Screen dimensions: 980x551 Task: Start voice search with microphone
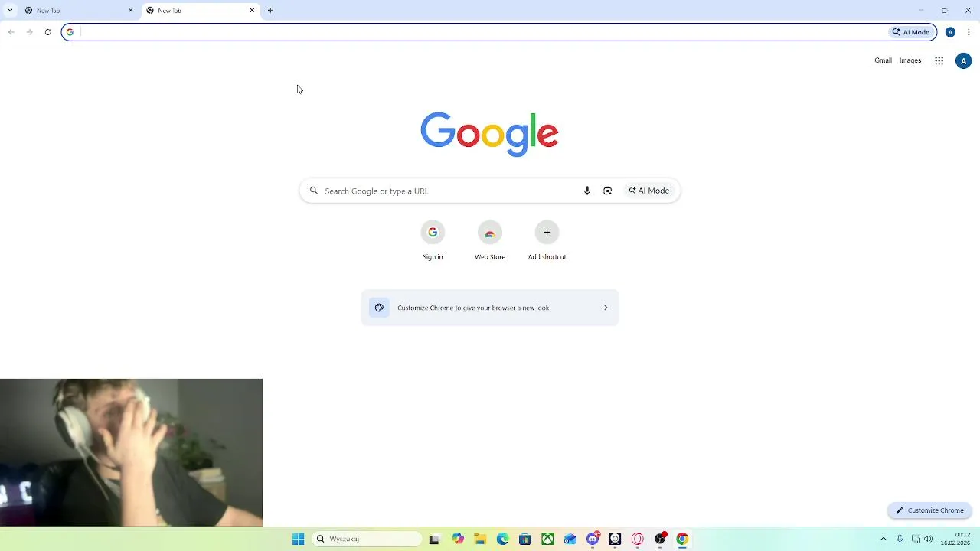(x=587, y=191)
